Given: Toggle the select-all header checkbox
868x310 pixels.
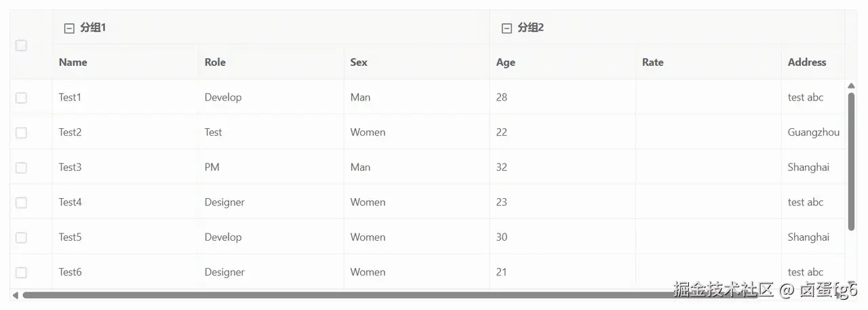Looking at the screenshot, I should click(x=21, y=45).
